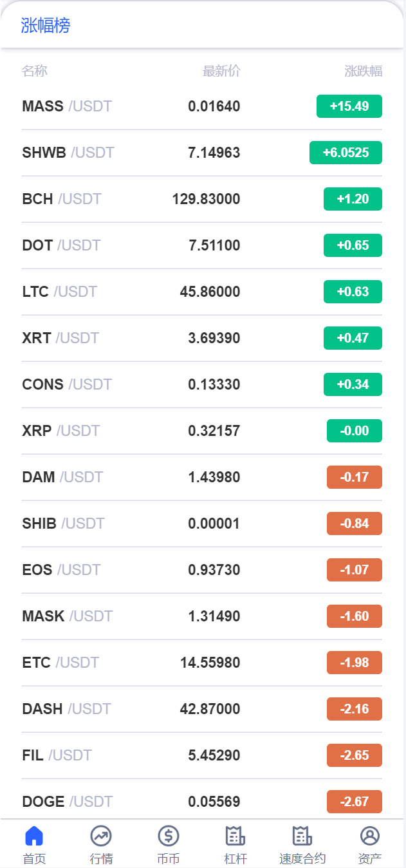The height and width of the screenshot is (868, 406).
Task: Select the DOGE /USDT row
Action: coord(68,802)
